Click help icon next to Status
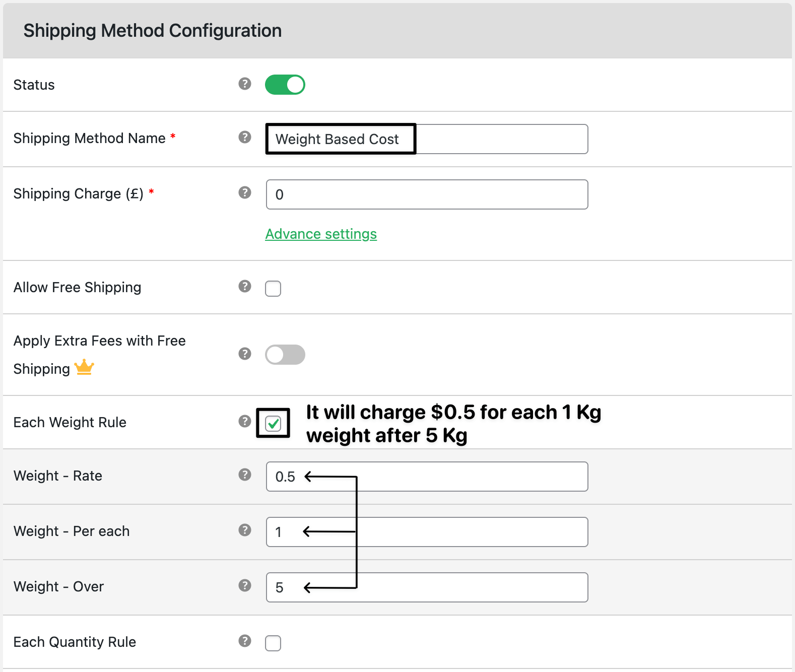 pyautogui.click(x=245, y=84)
